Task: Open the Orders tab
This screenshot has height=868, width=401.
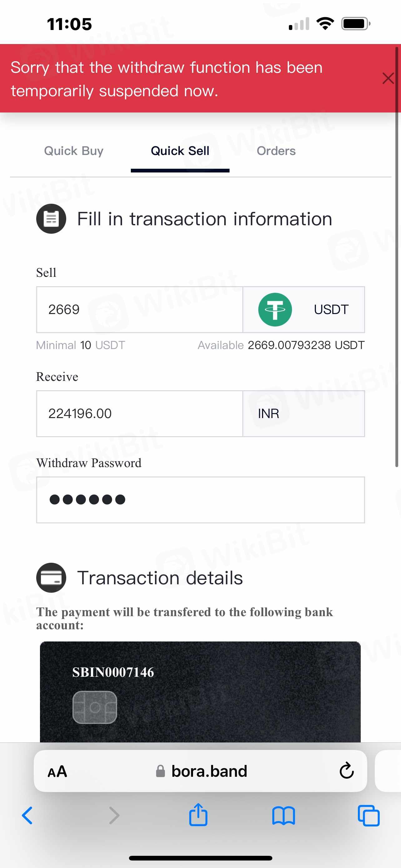Action: click(276, 151)
